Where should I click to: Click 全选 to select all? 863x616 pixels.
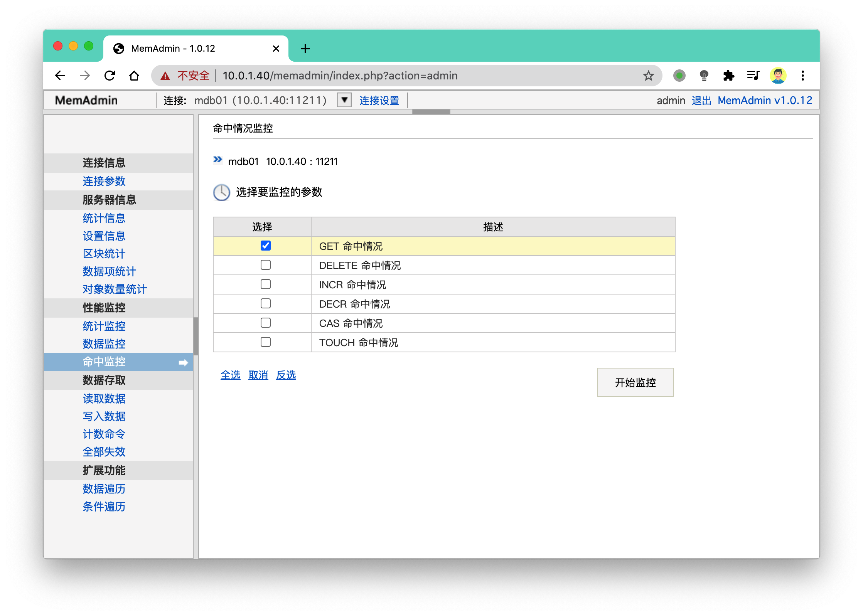(x=231, y=375)
